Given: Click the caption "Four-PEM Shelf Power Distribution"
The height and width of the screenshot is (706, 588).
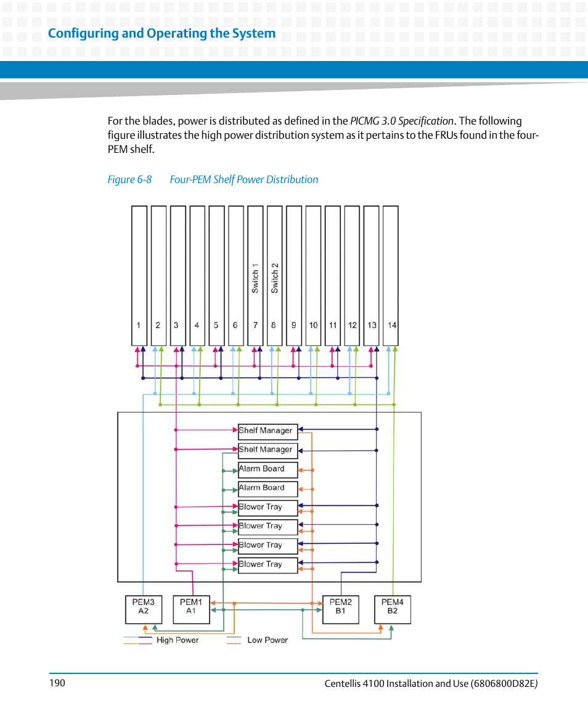Looking at the screenshot, I should tap(243, 179).
